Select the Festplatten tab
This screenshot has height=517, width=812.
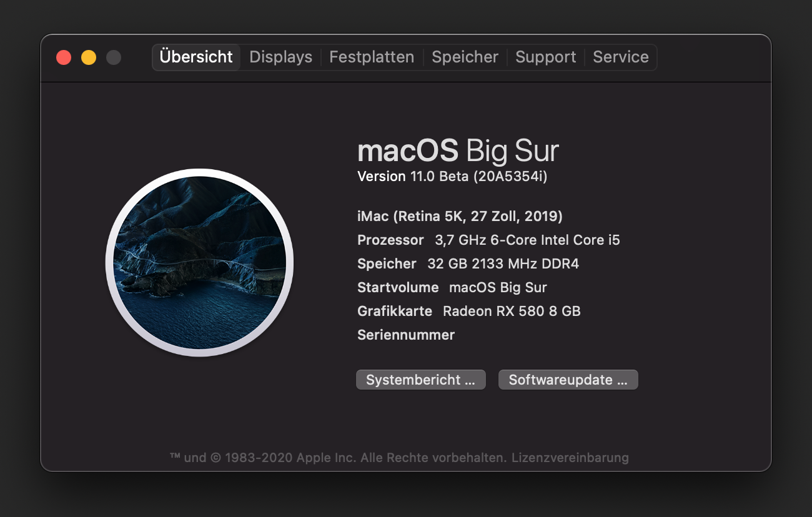372,57
